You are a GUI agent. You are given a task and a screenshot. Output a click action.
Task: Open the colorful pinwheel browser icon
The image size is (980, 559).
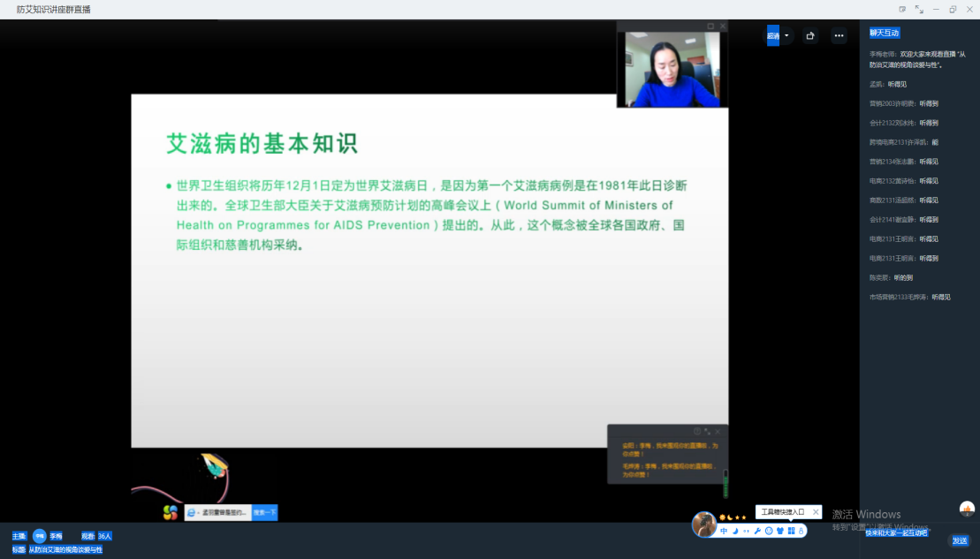point(171,512)
